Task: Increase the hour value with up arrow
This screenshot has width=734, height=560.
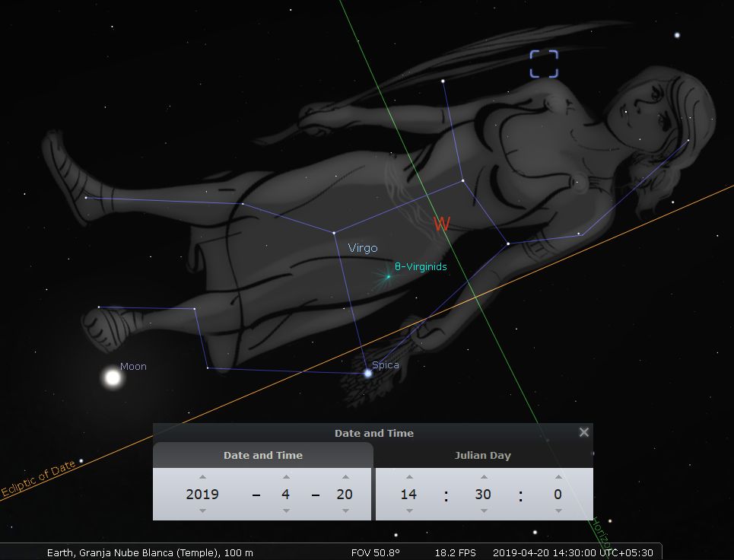Action: click(x=409, y=476)
